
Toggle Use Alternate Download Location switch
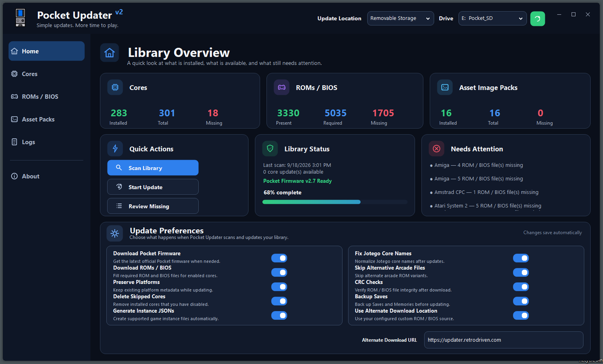pos(521,315)
